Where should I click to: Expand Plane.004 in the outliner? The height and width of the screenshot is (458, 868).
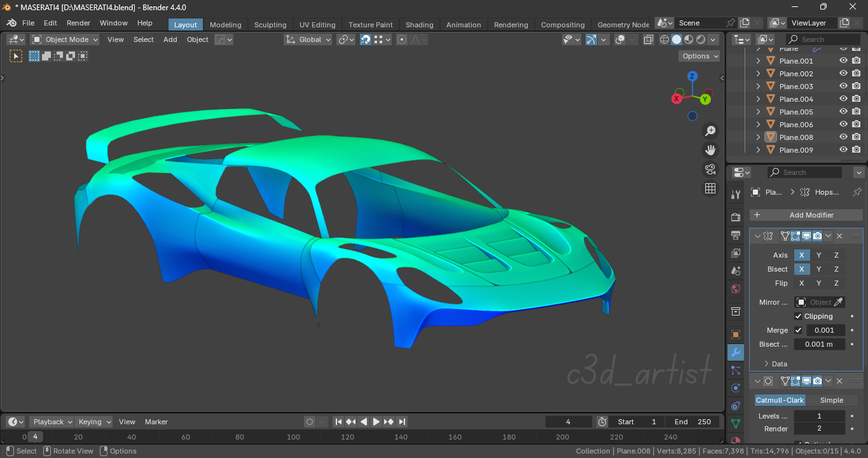coord(758,99)
